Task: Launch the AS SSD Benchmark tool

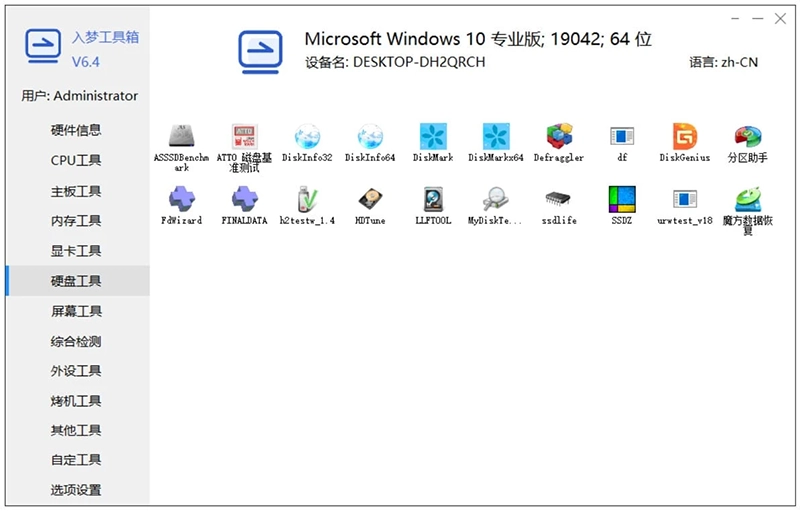Action: [x=182, y=138]
